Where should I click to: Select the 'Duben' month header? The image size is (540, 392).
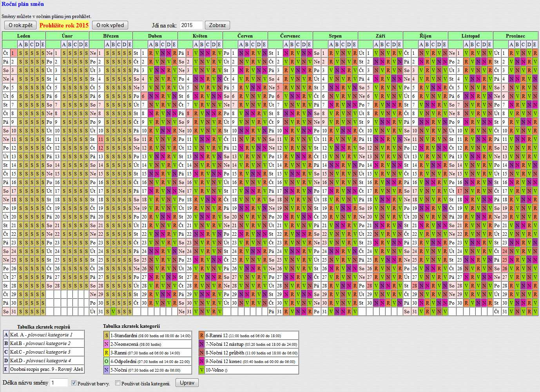155,36
